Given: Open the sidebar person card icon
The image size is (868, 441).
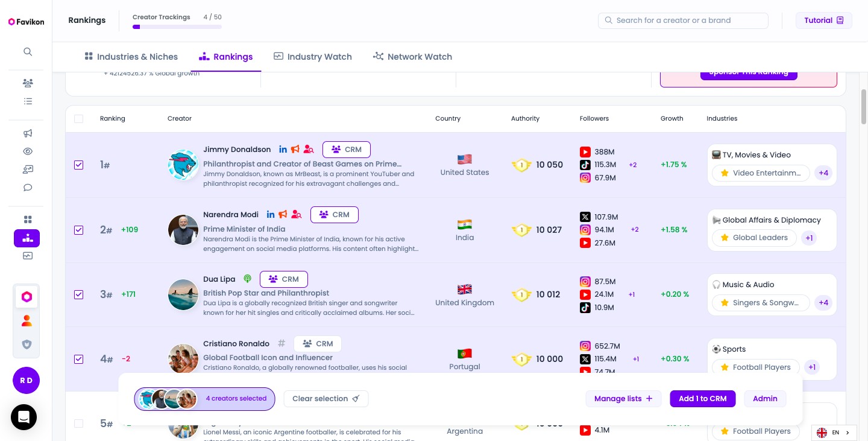Looking at the screenshot, I should pyautogui.click(x=28, y=170).
